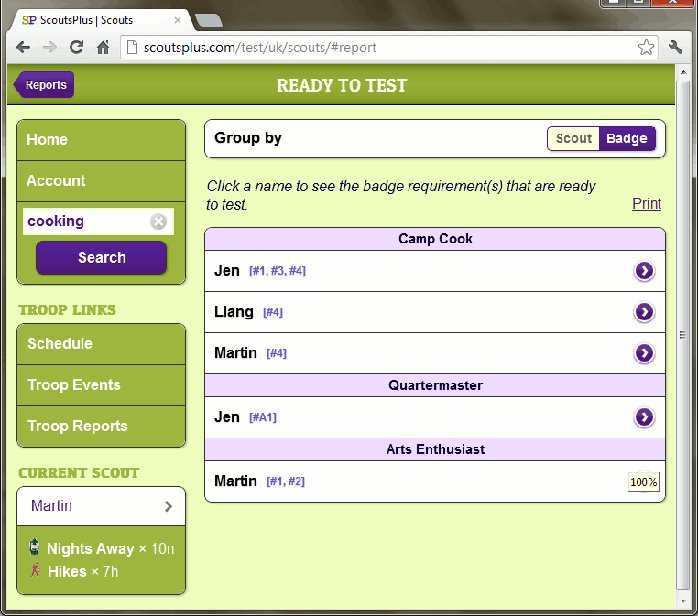Clear the cooking search field text

coord(158,222)
